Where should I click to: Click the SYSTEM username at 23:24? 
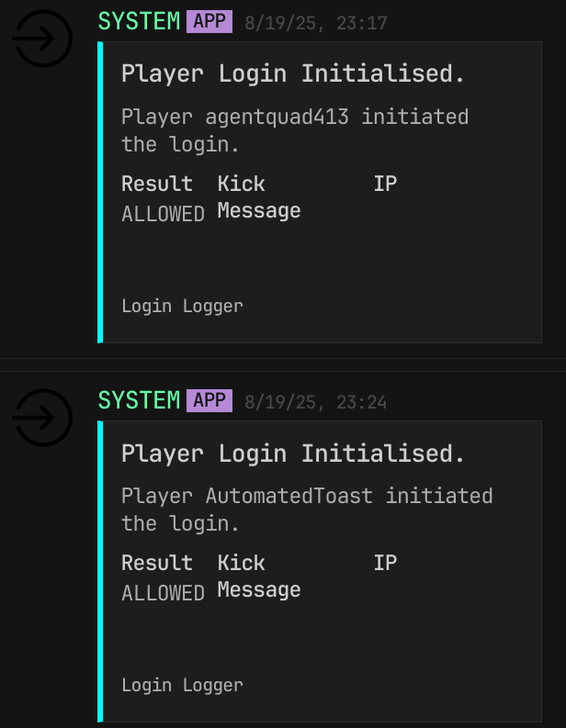click(139, 400)
